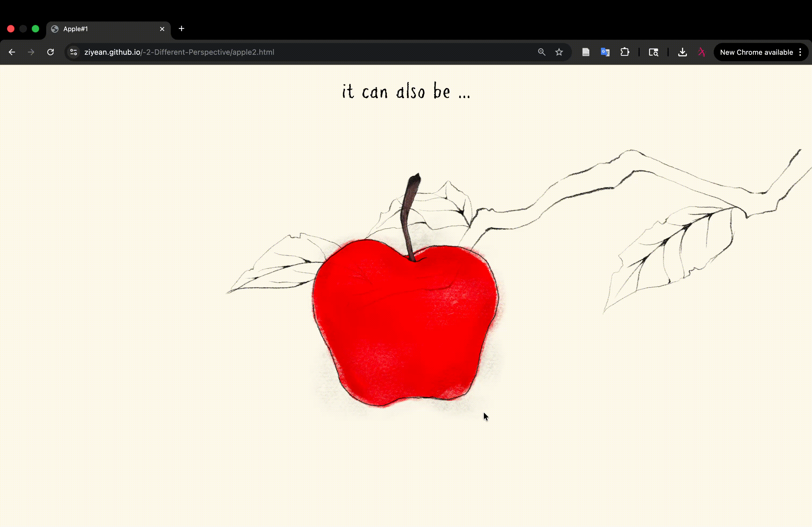This screenshot has width=812, height=527.
Task: Close the Apple#1 tab
Action: click(162, 29)
